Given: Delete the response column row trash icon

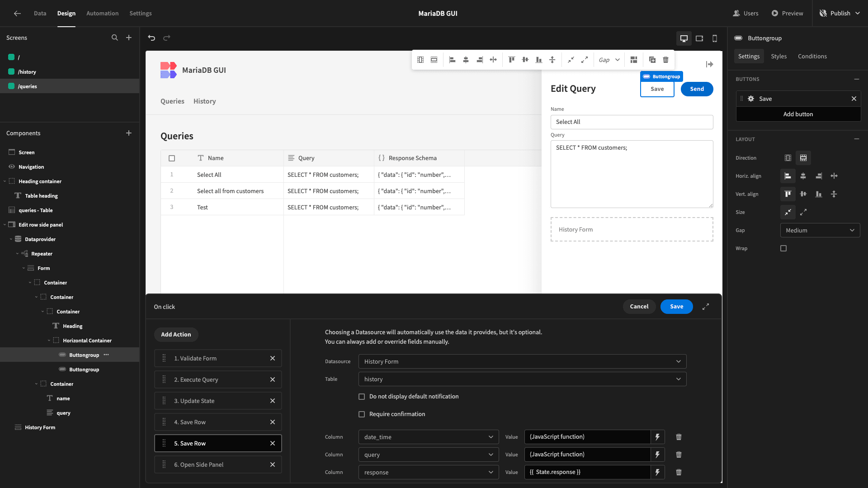Looking at the screenshot, I should (x=679, y=472).
